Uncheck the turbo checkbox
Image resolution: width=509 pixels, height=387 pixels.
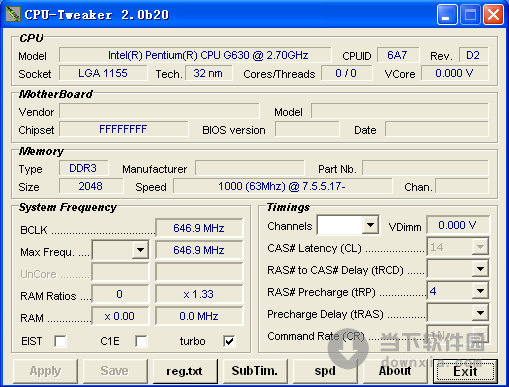click(229, 341)
